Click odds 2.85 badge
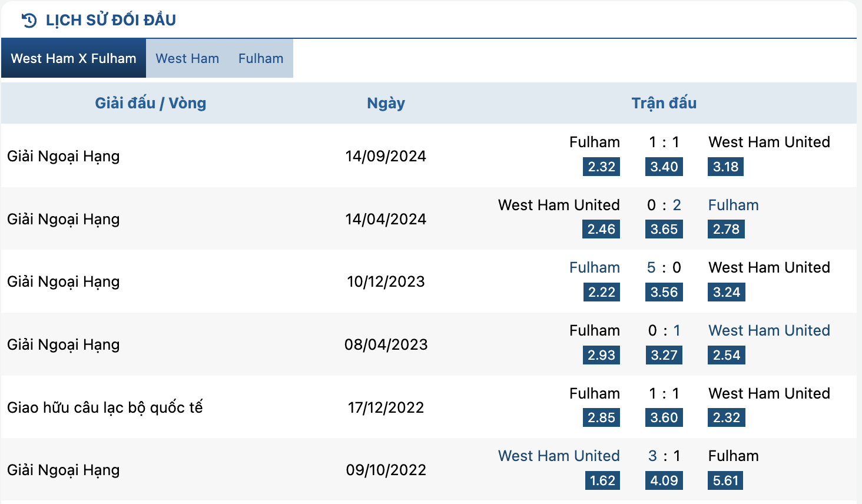 pyautogui.click(x=601, y=417)
